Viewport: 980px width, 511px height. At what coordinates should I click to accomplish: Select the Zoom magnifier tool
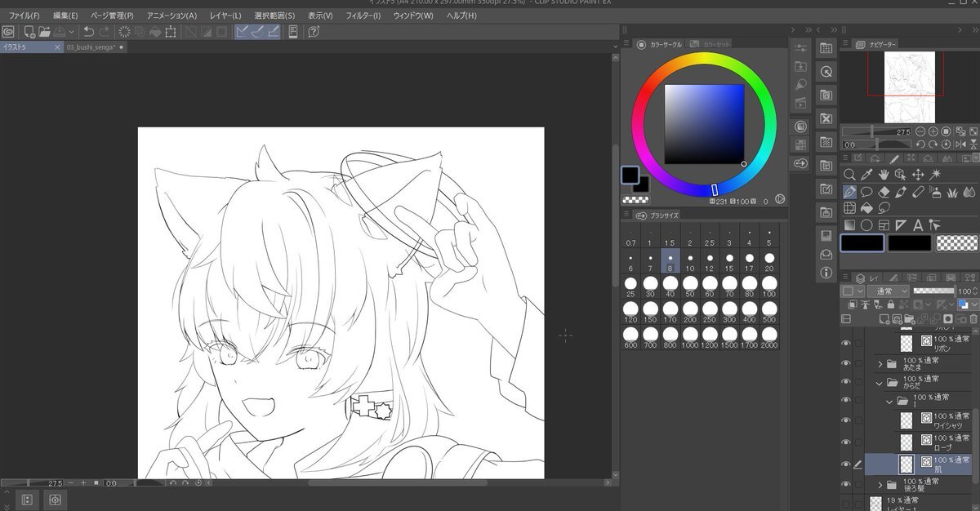click(x=849, y=175)
